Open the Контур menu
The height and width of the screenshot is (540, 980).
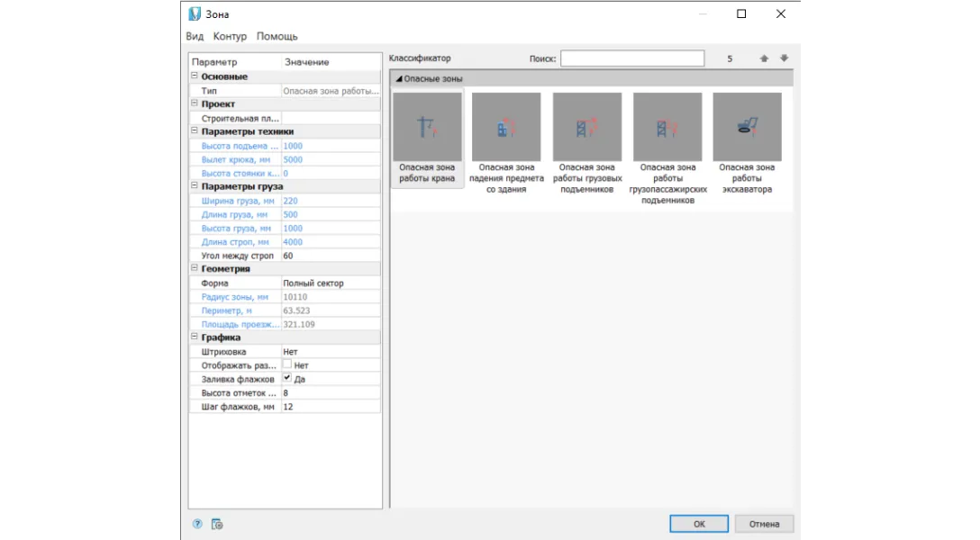[x=230, y=36]
